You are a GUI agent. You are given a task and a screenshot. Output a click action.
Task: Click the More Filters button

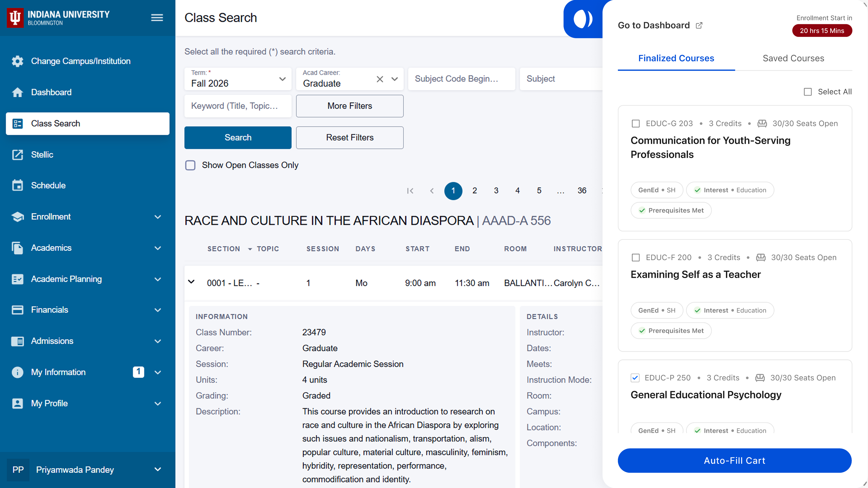click(350, 106)
